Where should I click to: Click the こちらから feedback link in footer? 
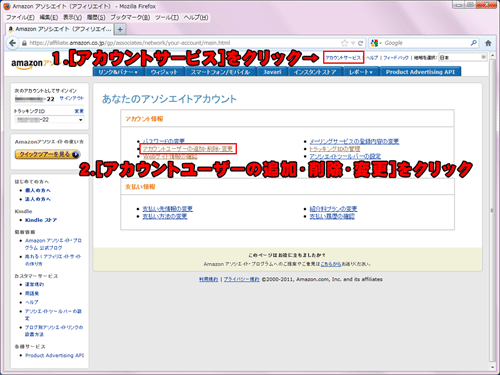331,264
